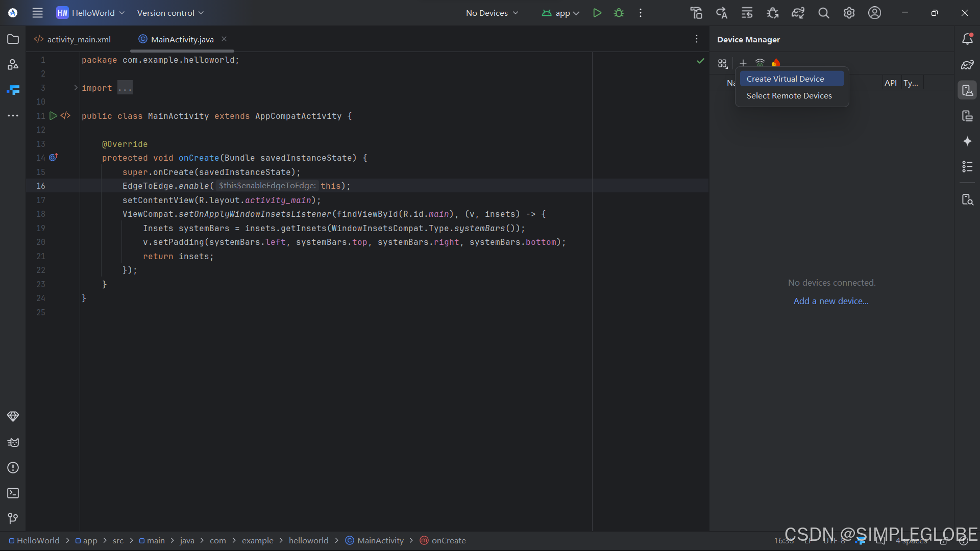This screenshot has width=980, height=551.
Task: Open the Version control menu
Action: pos(170,13)
